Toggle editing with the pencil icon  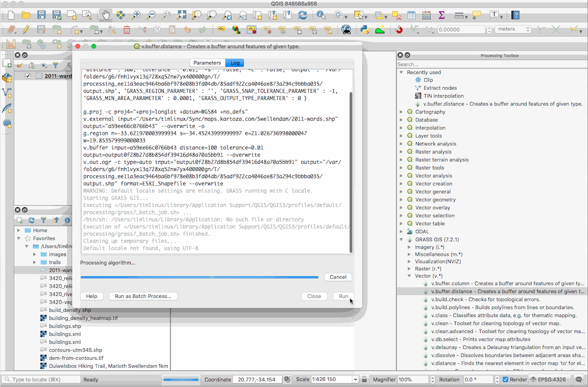(26, 30)
